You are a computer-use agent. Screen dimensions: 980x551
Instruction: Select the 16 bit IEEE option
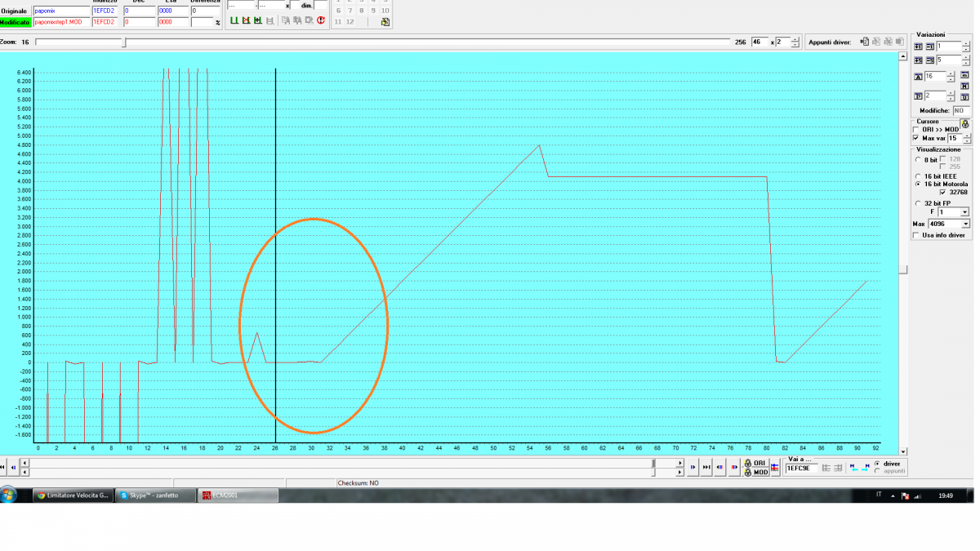pos(918,176)
